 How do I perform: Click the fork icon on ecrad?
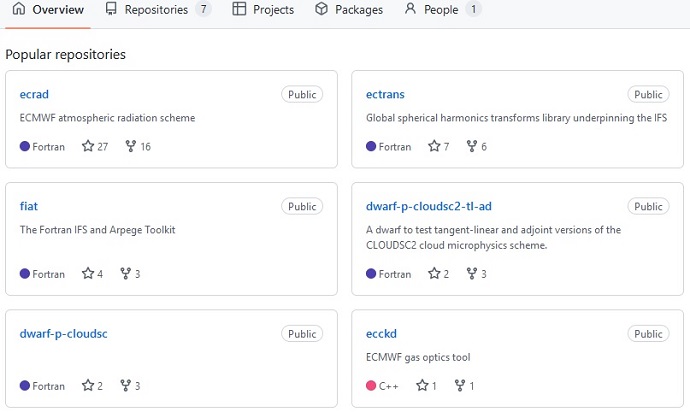pyautogui.click(x=131, y=146)
